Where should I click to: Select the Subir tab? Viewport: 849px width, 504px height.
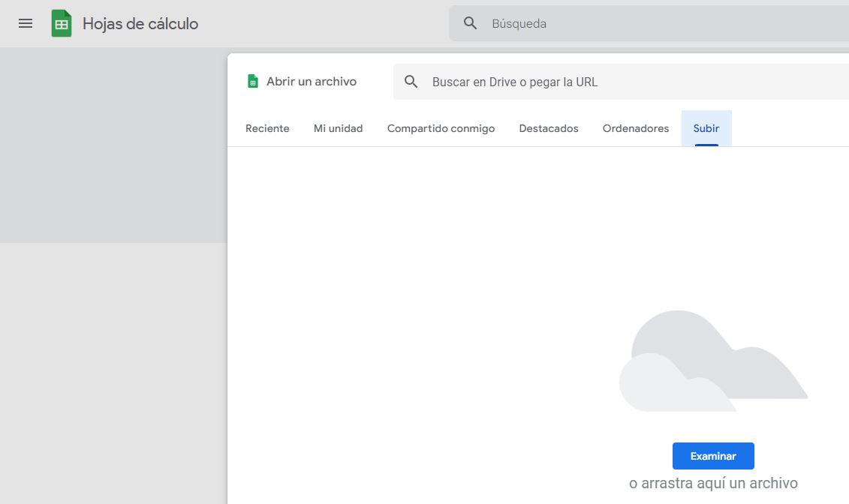706,129
